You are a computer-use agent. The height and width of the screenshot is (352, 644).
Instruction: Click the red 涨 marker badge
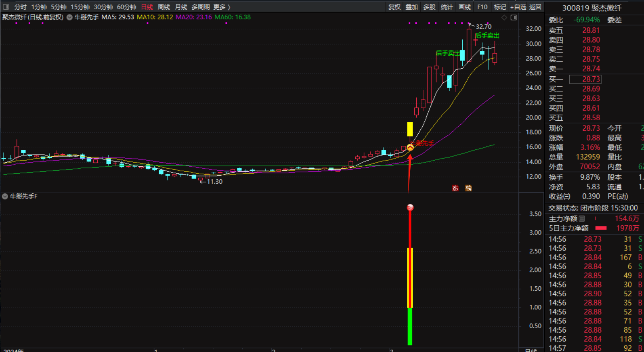[455, 188]
